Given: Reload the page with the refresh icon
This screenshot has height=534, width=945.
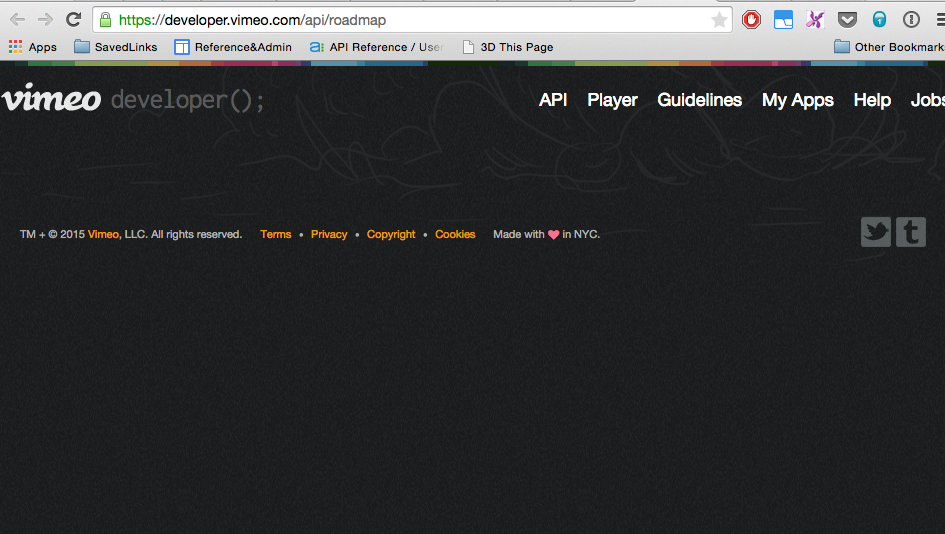Looking at the screenshot, I should 74,19.
